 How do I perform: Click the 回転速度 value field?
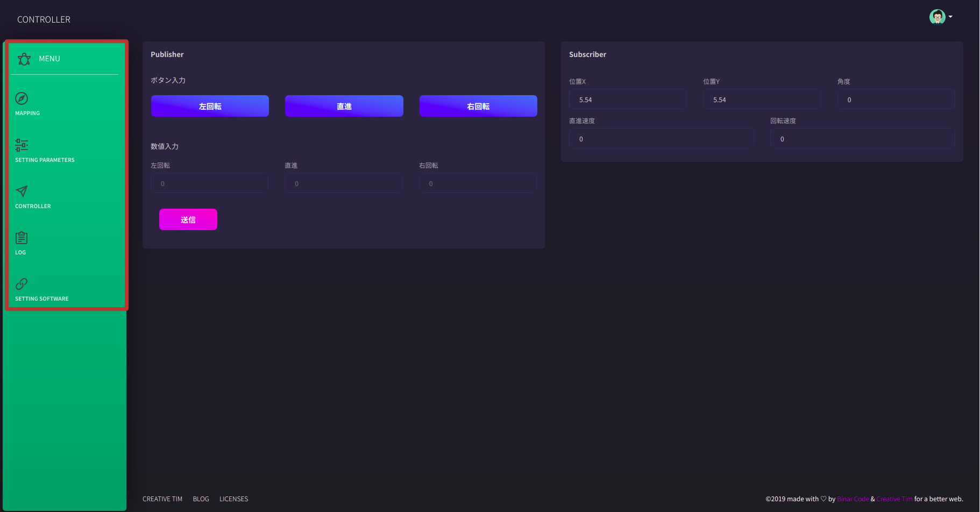tap(863, 139)
